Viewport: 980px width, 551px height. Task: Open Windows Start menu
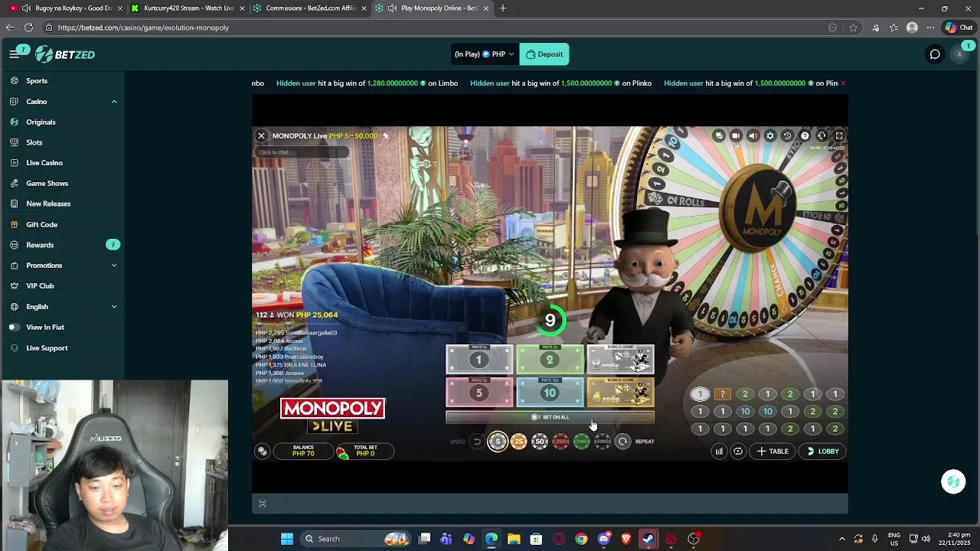tap(287, 539)
